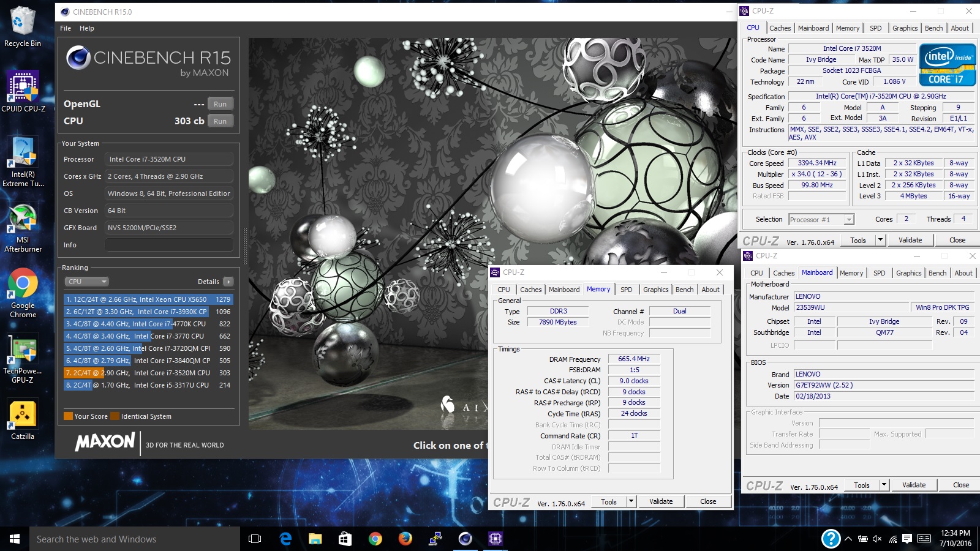Viewport: 980px width, 551px height.
Task: Click Identical System legend swatch
Action: click(x=115, y=416)
